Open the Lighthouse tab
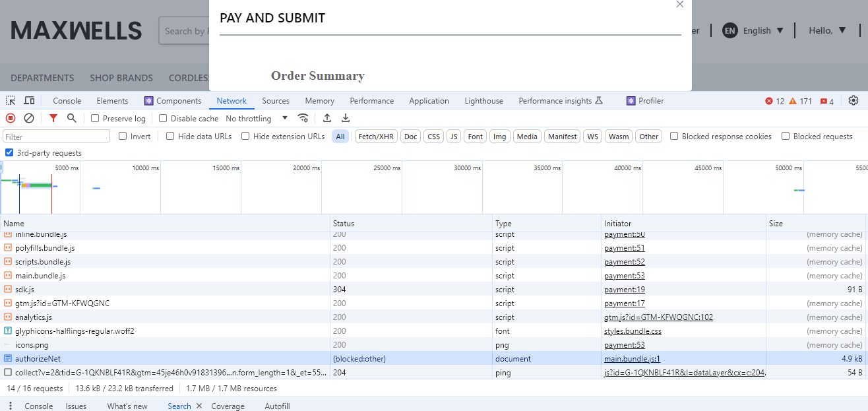 click(x=483, y=101)
